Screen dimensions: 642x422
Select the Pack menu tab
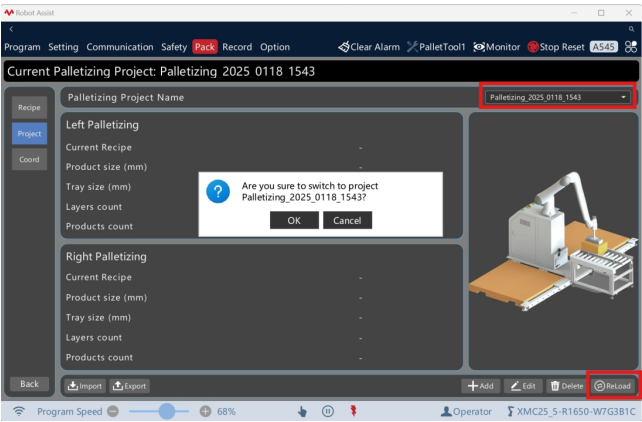tap(205, 47)
